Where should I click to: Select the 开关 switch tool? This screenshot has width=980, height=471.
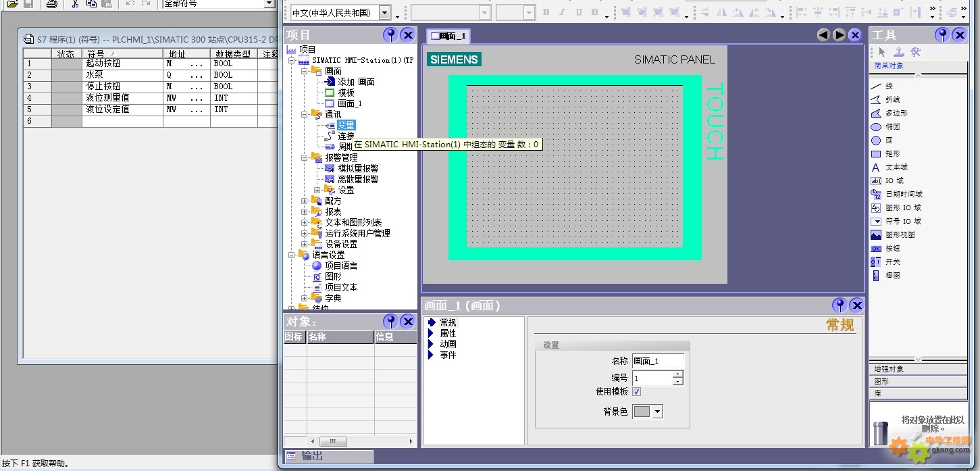point(885,262)
